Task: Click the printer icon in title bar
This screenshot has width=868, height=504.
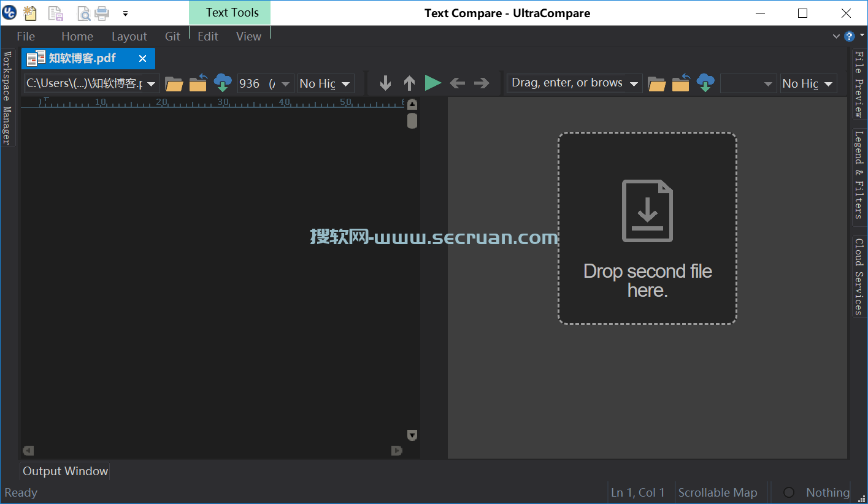Action: pos(102,12)
